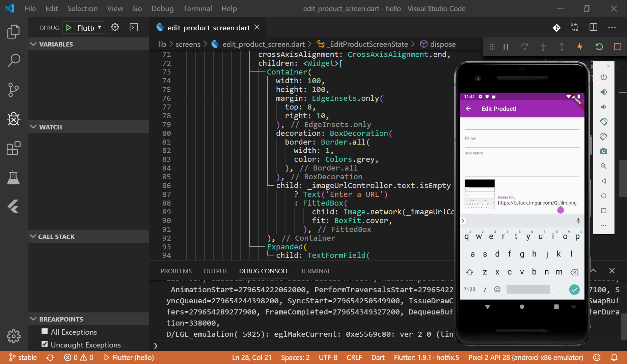Close the edit_product_screen.dart tab
This screenshot has height=364, width=627.
pos(257,27)
